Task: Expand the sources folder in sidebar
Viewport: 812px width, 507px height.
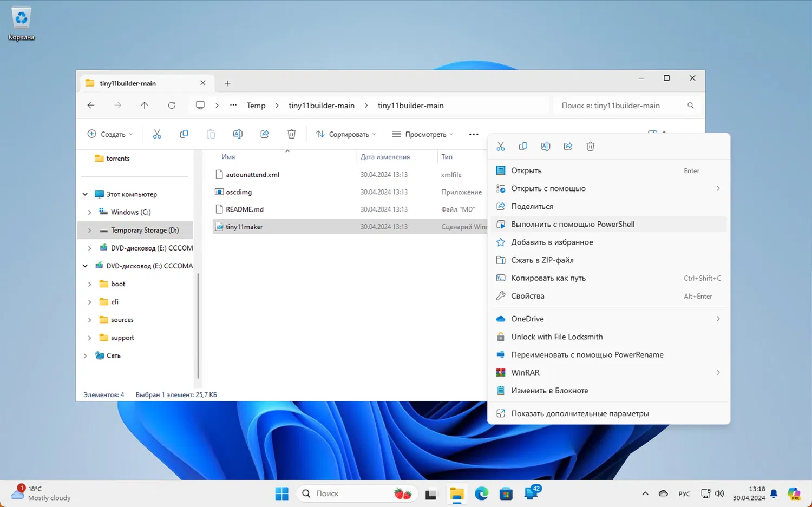Action: 90,320
